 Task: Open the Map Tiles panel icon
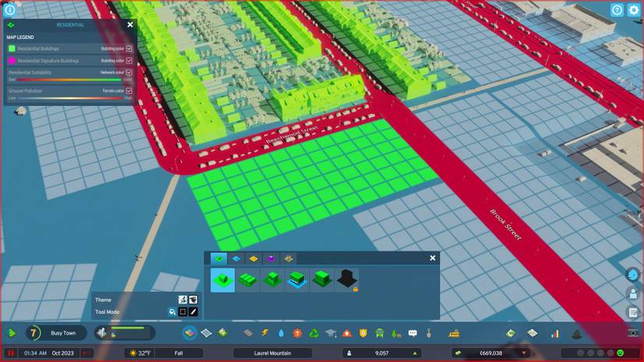532,333
